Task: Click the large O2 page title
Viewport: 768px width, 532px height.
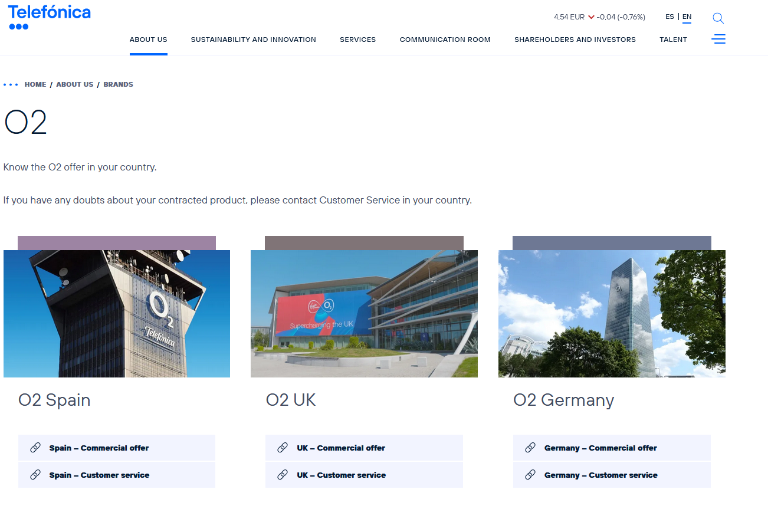Action: pyautogui.click(x=25, y=123)
